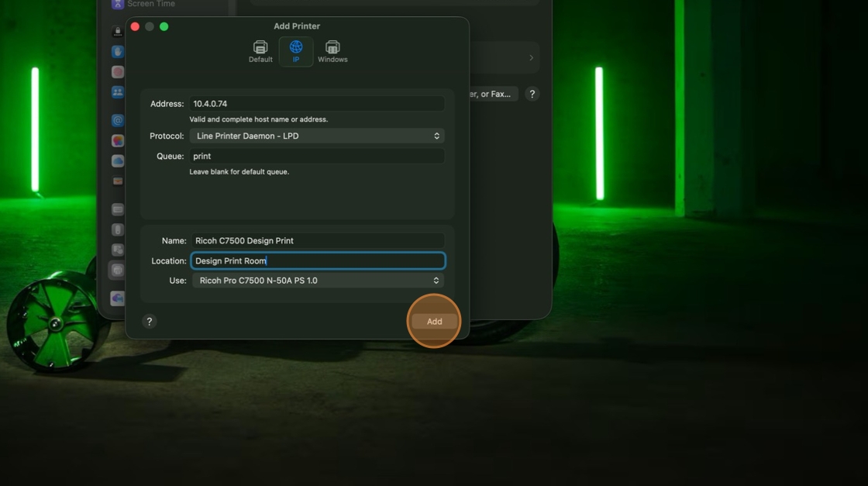Close the Add Printer dialog with red button
This screenshot has width=868, height=486.
135,26
